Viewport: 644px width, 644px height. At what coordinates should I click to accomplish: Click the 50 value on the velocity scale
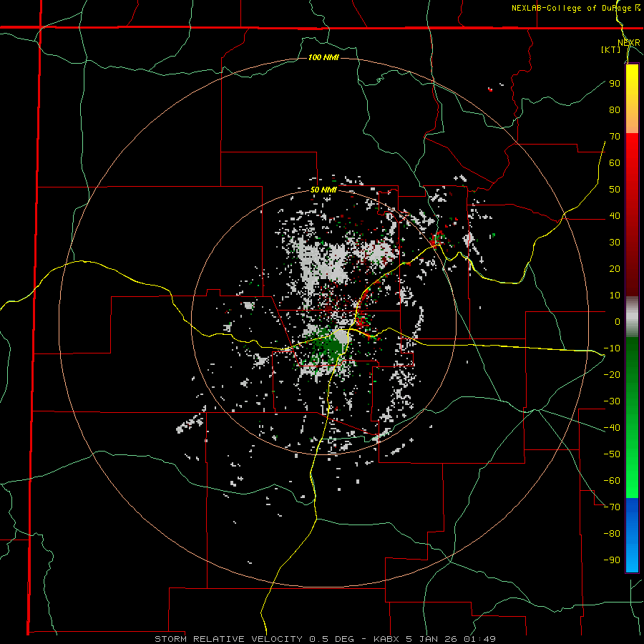pos(615,190)
